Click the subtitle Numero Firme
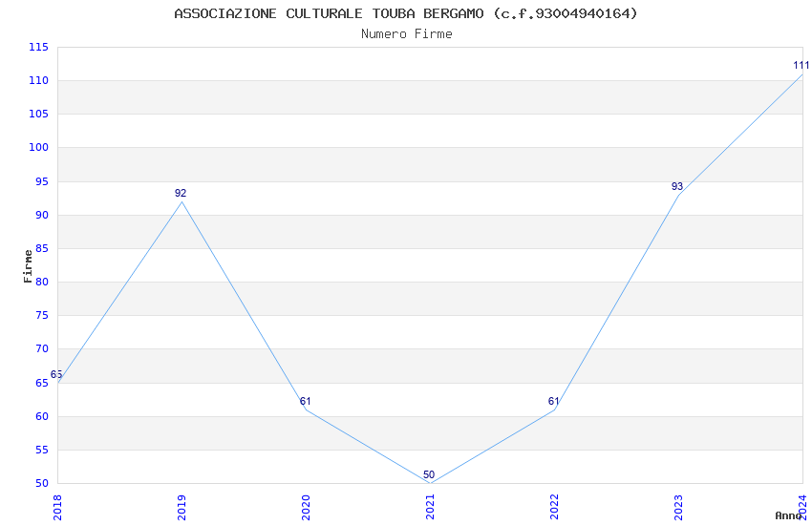 tap(407, 34)
